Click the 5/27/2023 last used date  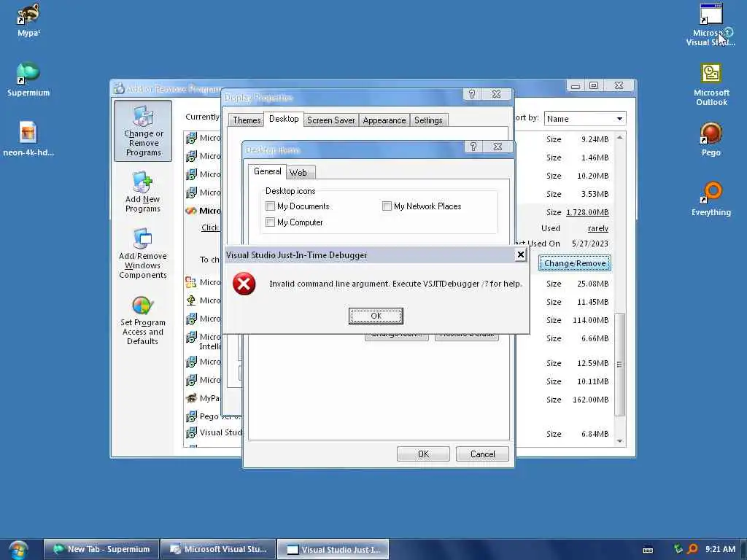click(589, 244)
